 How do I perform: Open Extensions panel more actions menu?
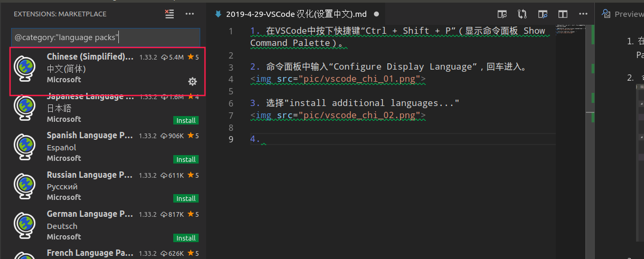coord(190,14)
